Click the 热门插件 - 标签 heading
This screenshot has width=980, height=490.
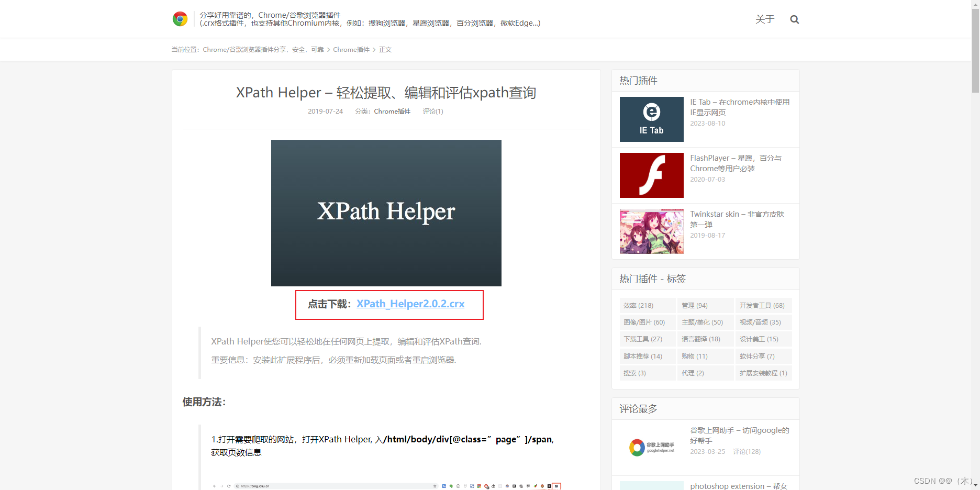pos(653,279)
